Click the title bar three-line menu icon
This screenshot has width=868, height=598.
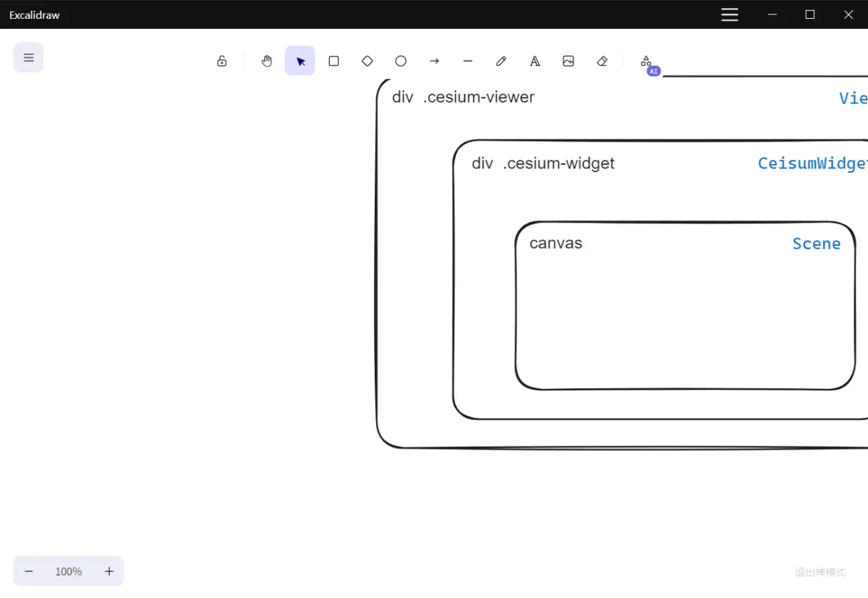point(730,14)
